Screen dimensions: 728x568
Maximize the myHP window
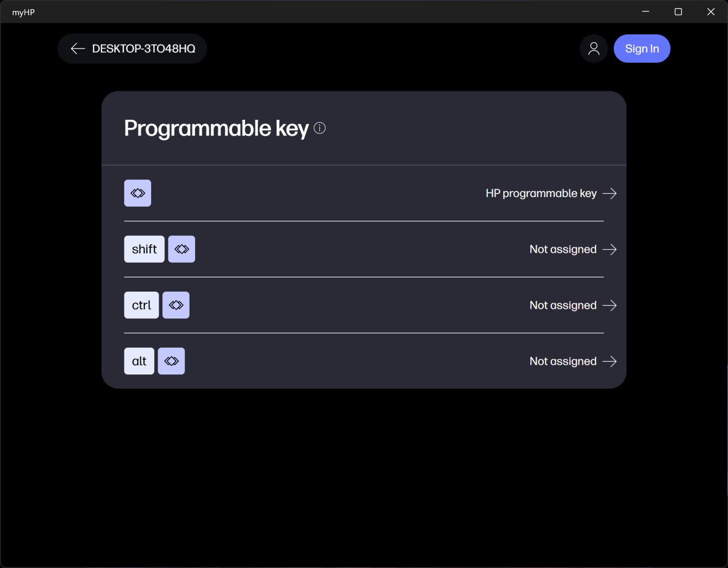[678, 12]
